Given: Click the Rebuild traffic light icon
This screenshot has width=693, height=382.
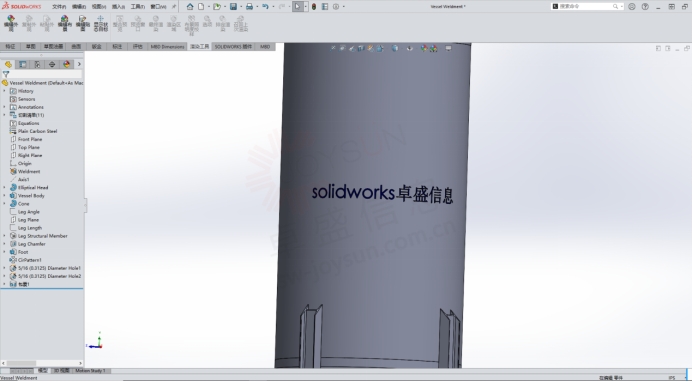Looking at the screenshot, I should pyautogui.click(x=314, y=7).
